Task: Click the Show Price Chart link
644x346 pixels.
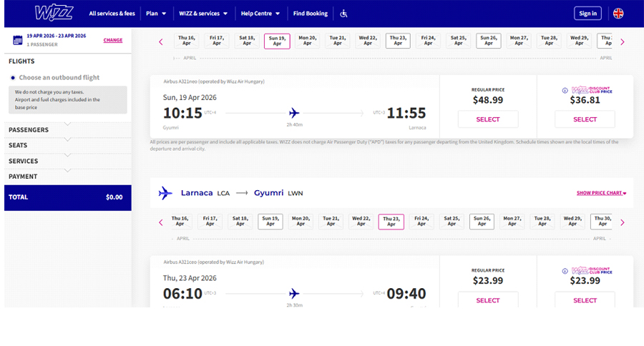Action: pos(601,193)
